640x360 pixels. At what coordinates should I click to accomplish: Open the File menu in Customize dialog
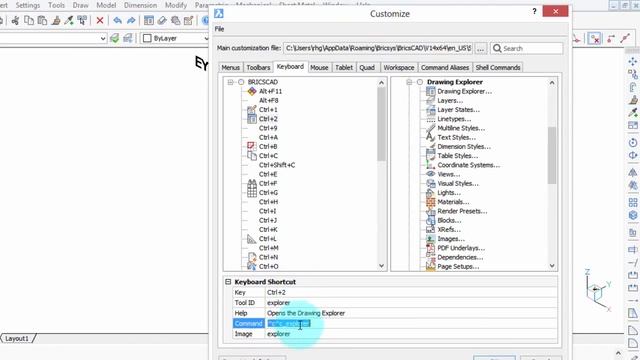(220, 29)
